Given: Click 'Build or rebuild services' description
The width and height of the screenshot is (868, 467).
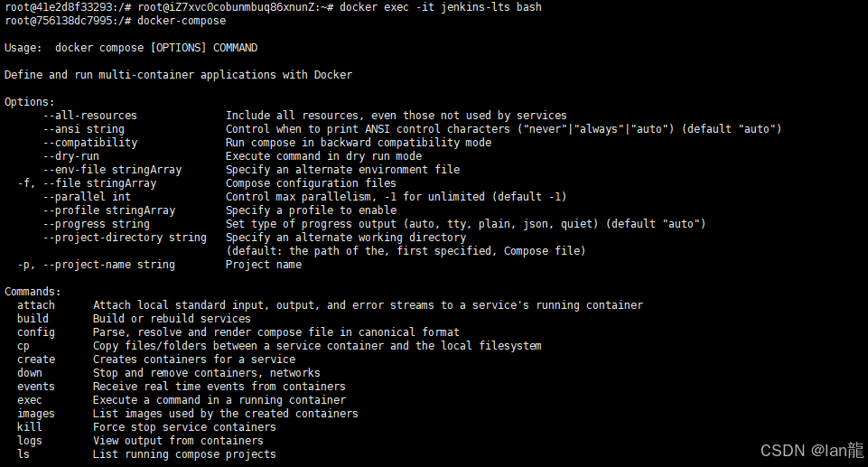Looking at the screenshot, I should pyautogui.click(x=172, y=319).
